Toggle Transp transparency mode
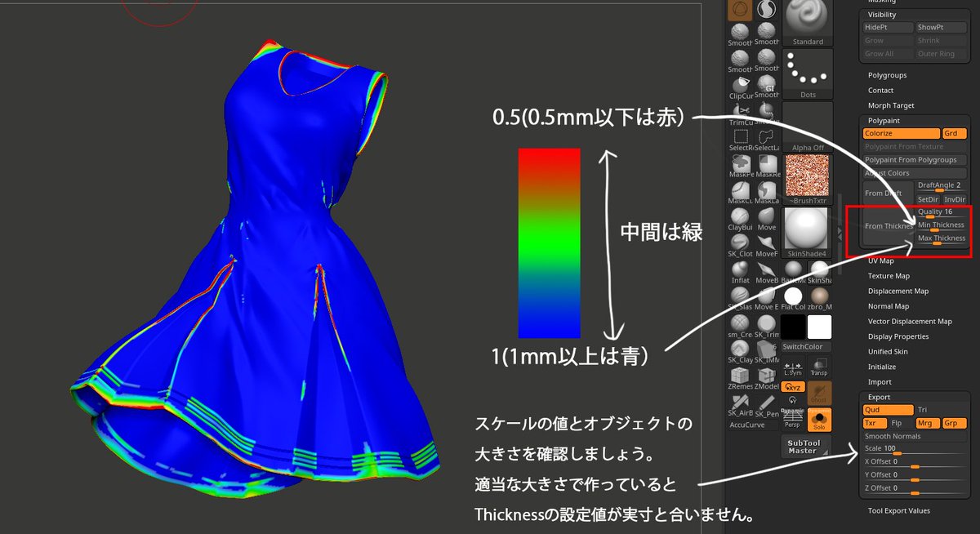The width and height of the screenshot is (980, 534). 819,367
